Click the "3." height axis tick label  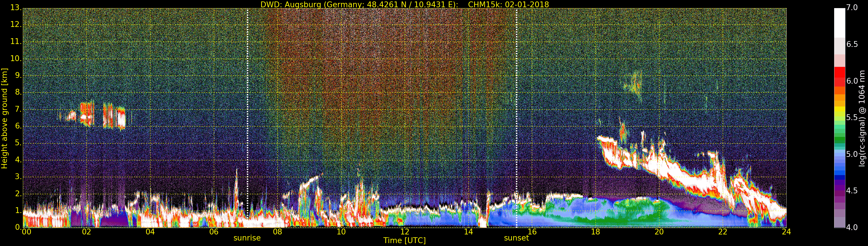click(x=18, y=177)
